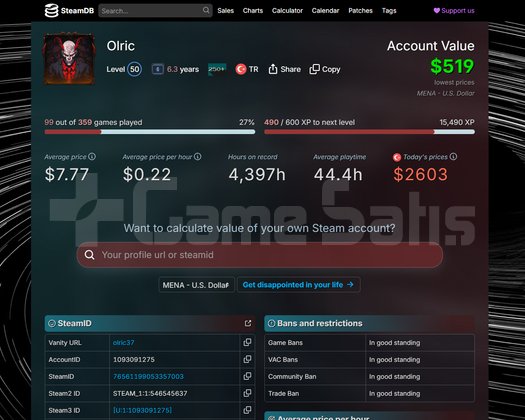Viewport: 525px width, 420px height.
Task: Click the SteamDB logo icon
Action: 51,10
